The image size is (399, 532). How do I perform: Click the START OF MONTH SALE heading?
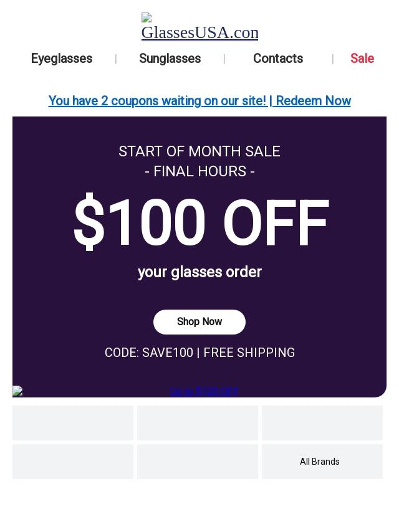pos(199,151)
